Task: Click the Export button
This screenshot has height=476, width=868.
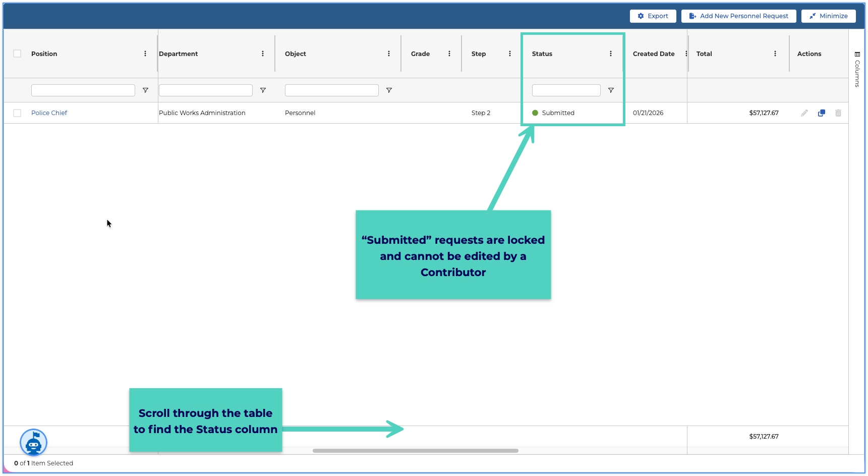Action: [653, 16]
